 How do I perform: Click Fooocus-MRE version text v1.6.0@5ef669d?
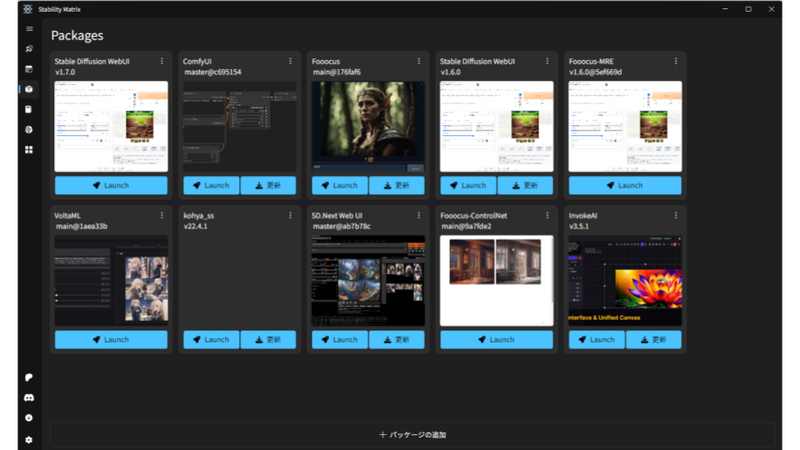click(x=595, y=72)
